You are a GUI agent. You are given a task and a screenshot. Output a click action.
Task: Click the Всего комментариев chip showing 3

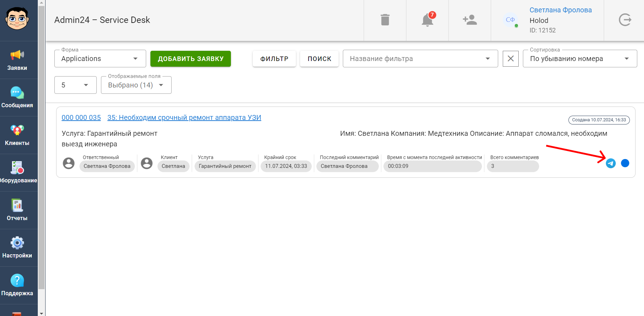click(513, 166)
